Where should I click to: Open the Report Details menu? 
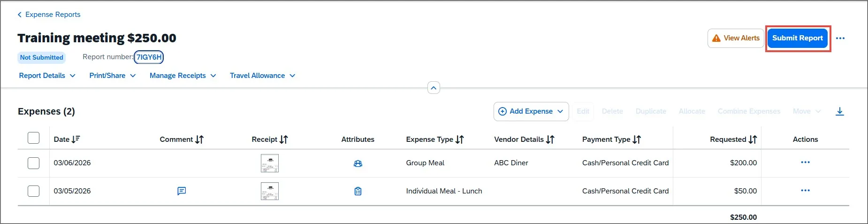coord(47,76)
